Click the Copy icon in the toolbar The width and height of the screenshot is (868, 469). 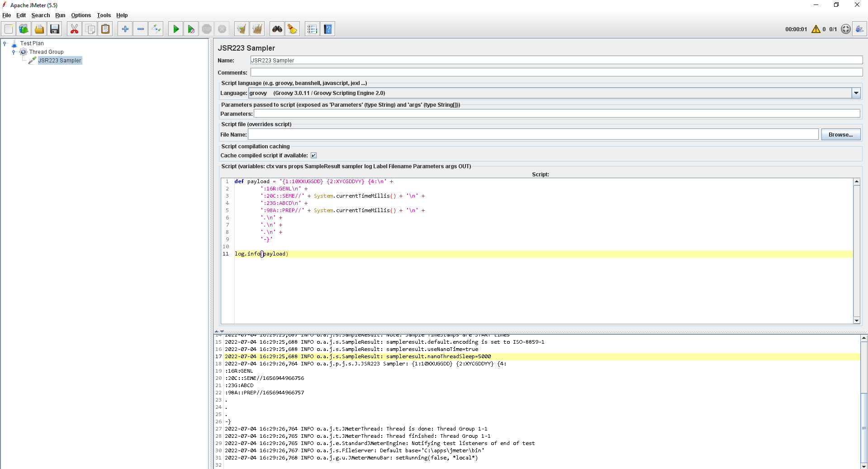90,28
